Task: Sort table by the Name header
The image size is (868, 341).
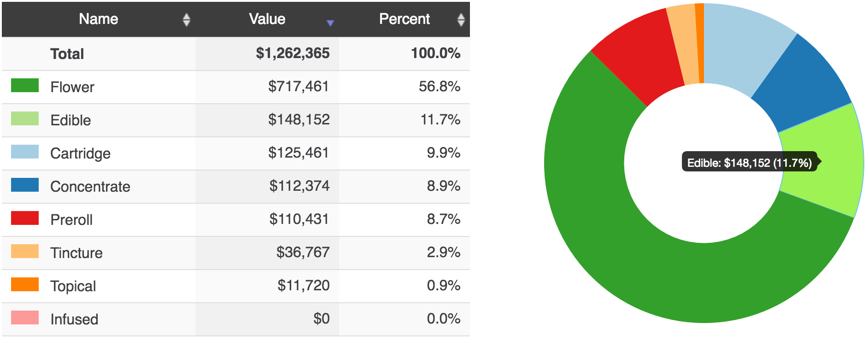Action: pos(98,19)
